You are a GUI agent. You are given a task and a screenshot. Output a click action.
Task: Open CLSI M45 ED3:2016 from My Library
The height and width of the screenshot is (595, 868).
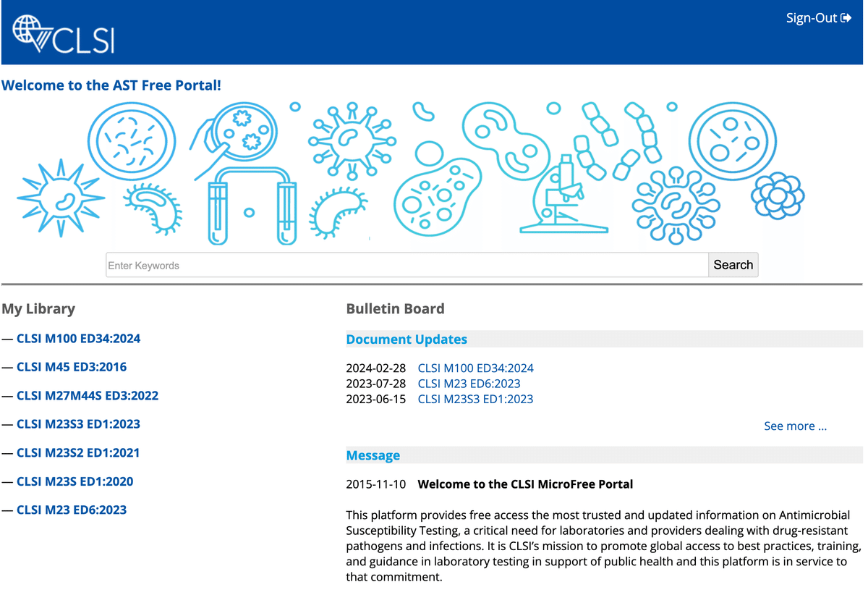coord(72,367)
